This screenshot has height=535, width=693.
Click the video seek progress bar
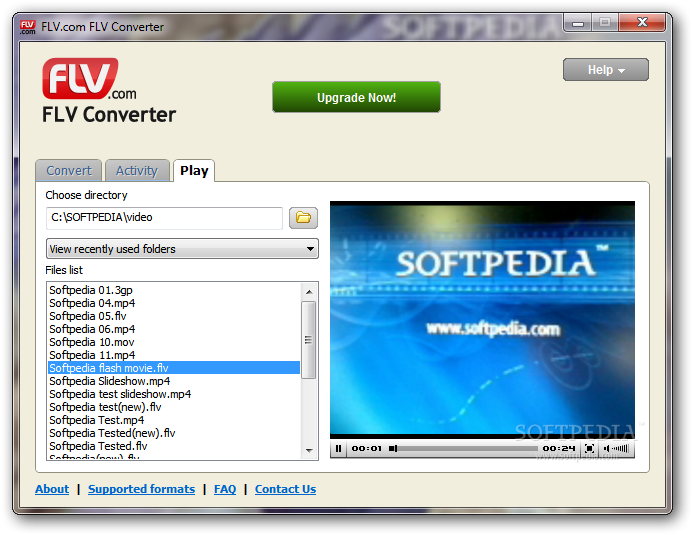[x=464, y=448]
